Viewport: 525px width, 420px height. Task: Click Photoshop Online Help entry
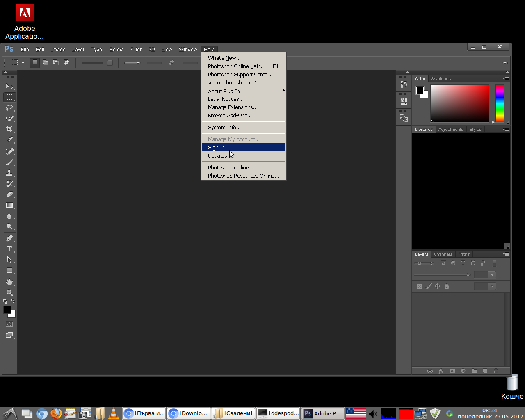(244, 66)
